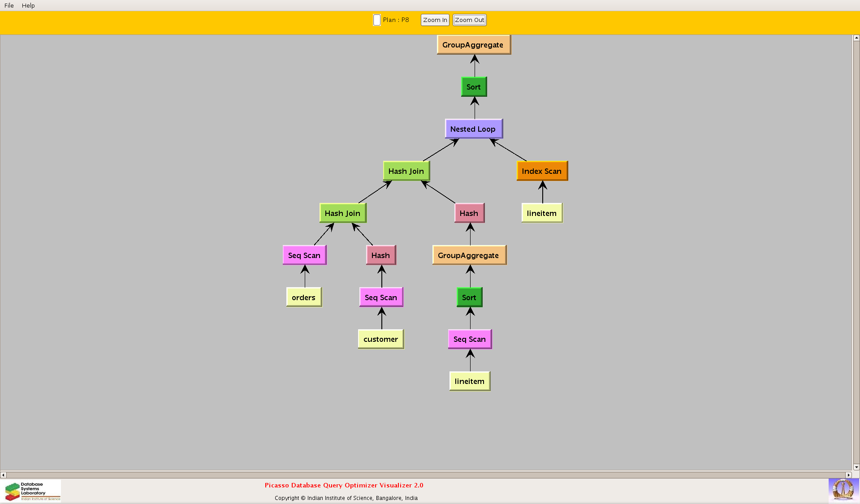Image resolution: width=860 pixels, height=504 pixels.
Task: Click the horizontal scrollbar right arrow
Action: [848, 475]
